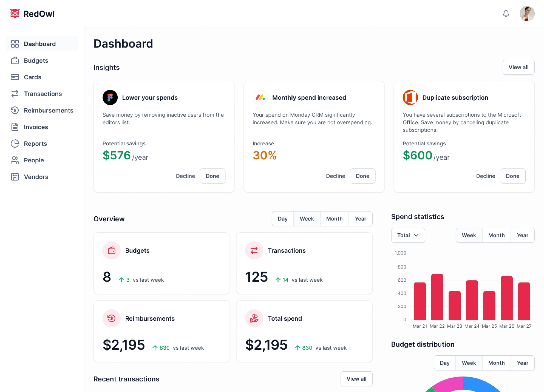This screenshot has width=544, height=392.
Task: Open the notifications bell
Action: [506, 14]
